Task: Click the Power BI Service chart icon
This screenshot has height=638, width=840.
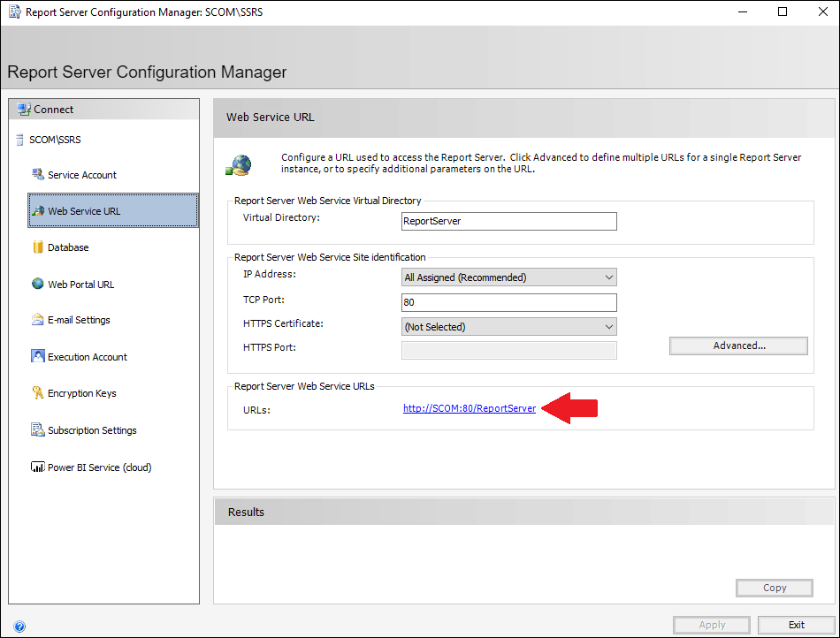Action: pos(37,467)
